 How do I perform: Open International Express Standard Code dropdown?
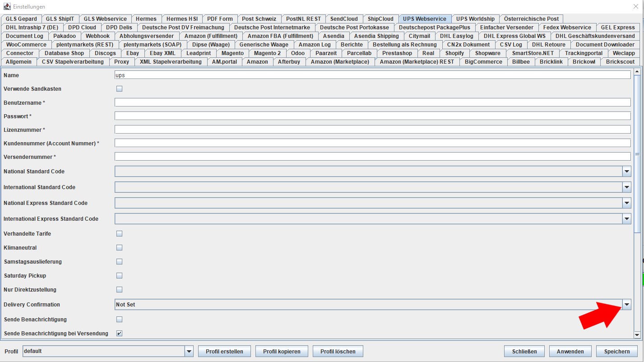click(x=626, y=219)
